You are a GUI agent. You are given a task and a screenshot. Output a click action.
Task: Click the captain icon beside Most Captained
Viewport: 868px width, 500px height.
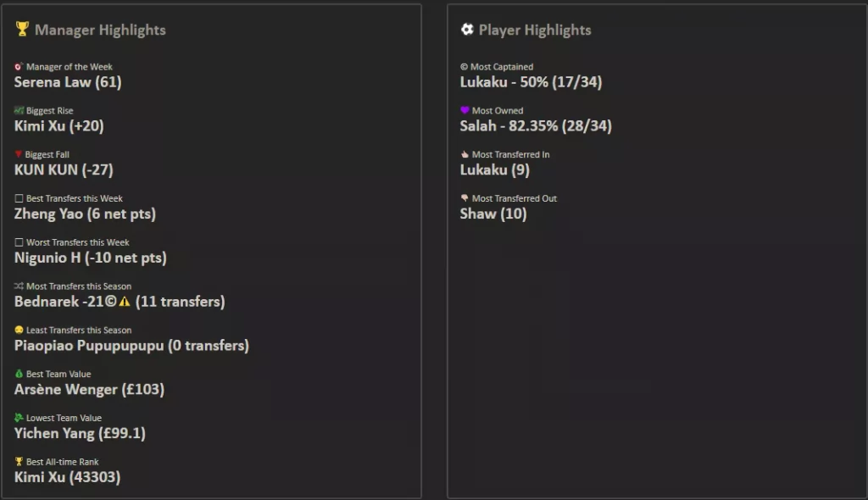point(465,67)
